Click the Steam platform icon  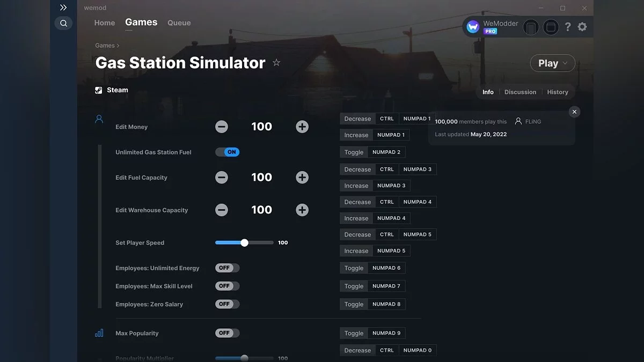[98, 90]
